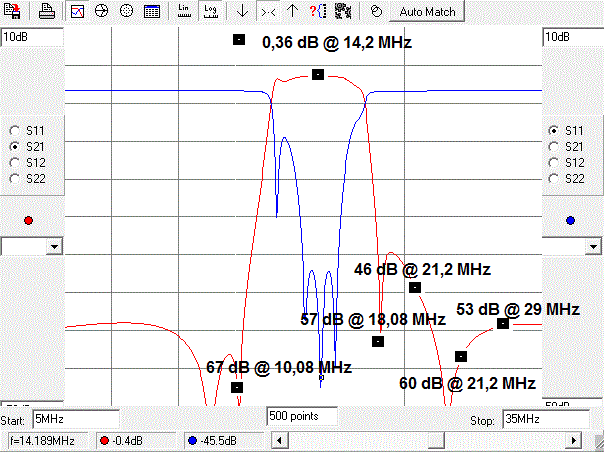The width and height of the screenshot is (604, 452).
Task: Click the down arrow marker icon
Action: (241, 12)
